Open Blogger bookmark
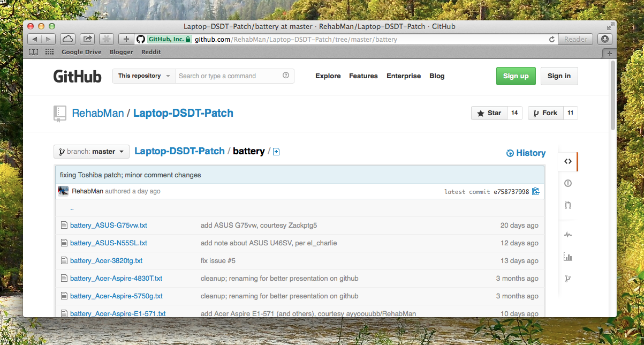Image resolution: width=644 pixels, height=345 pixels. coord(122,52)
